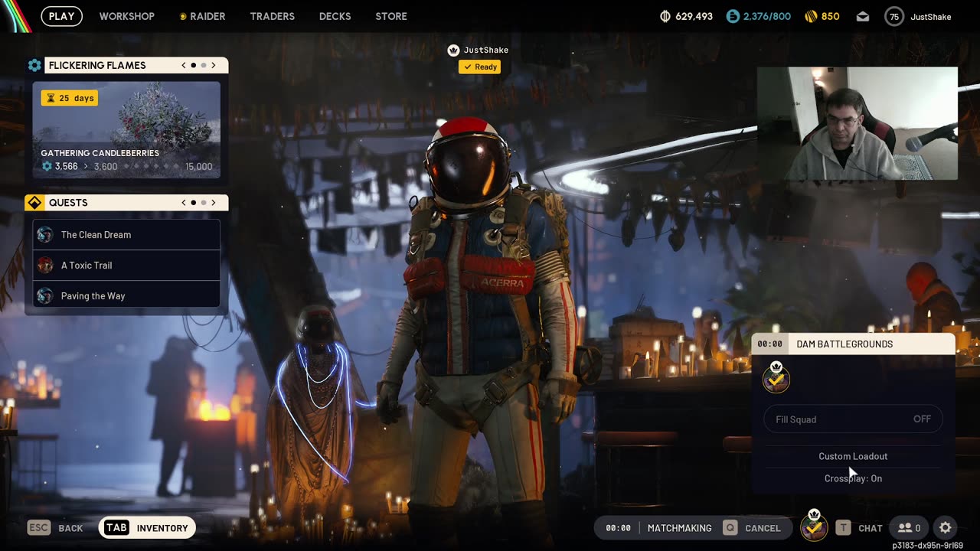This screenshot has width=980, height=551.
Task: Open the TRADERS tab
Action: click(272, 16)
